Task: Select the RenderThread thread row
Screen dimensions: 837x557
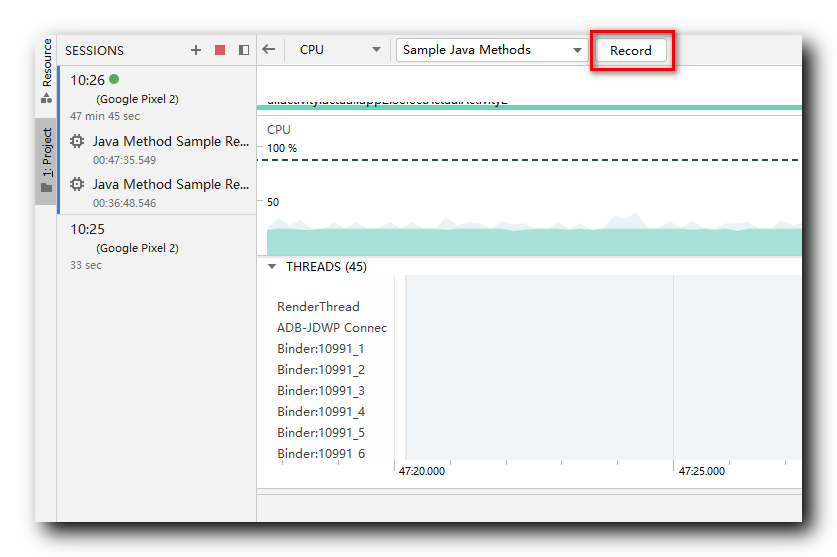Action: click(318, 307)
